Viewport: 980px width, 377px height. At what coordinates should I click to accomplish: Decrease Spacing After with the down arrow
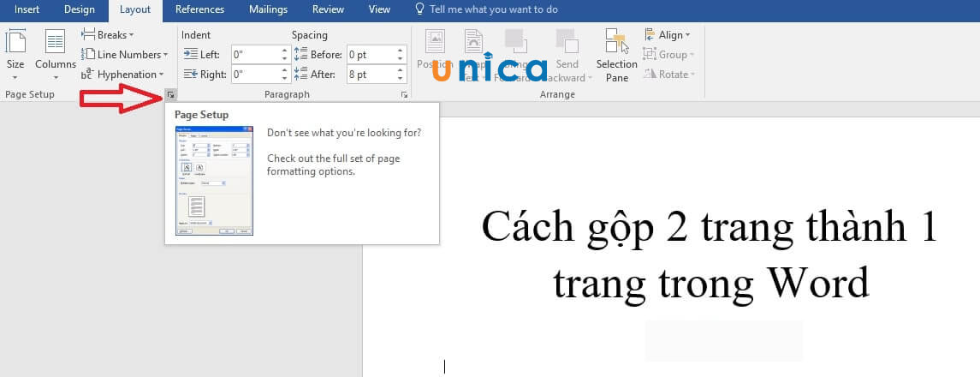400,79
